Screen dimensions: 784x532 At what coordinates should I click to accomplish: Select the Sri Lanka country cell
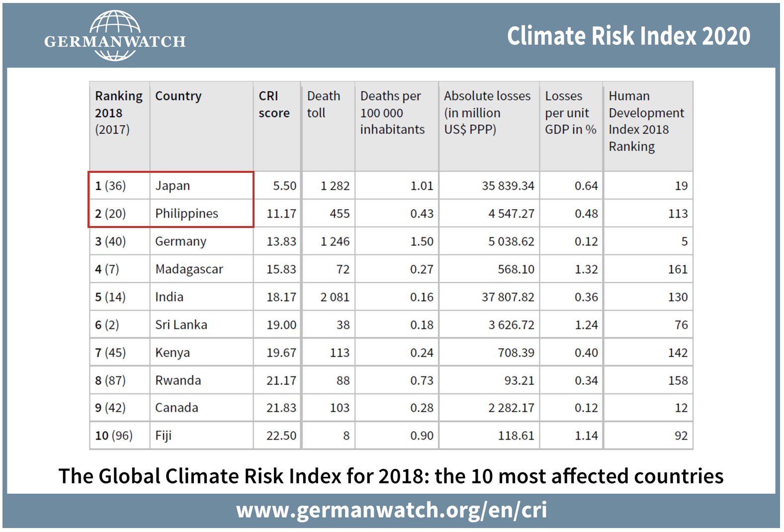[181, 325]
